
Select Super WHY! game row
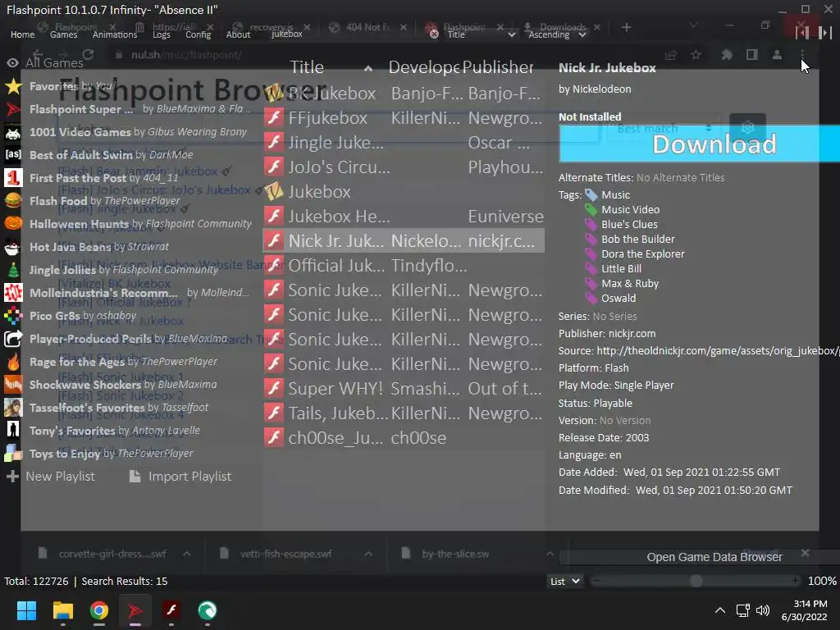[x=404, y=388]
